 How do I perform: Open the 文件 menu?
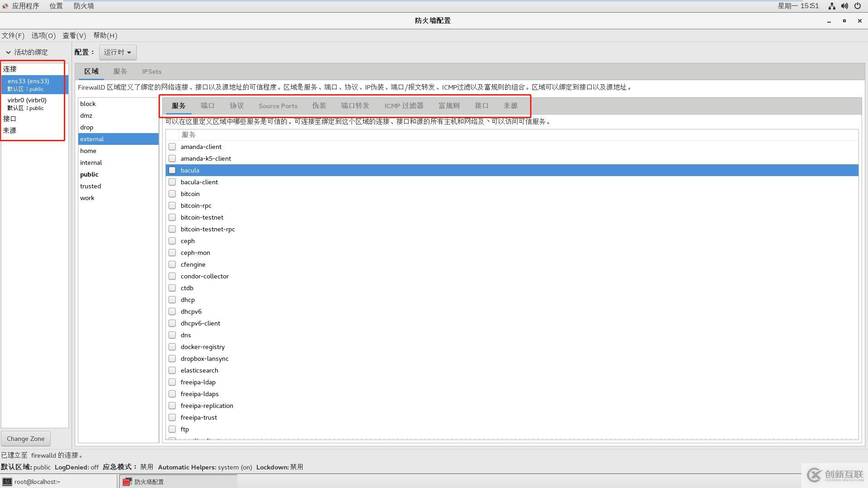(x=13, y=35)
